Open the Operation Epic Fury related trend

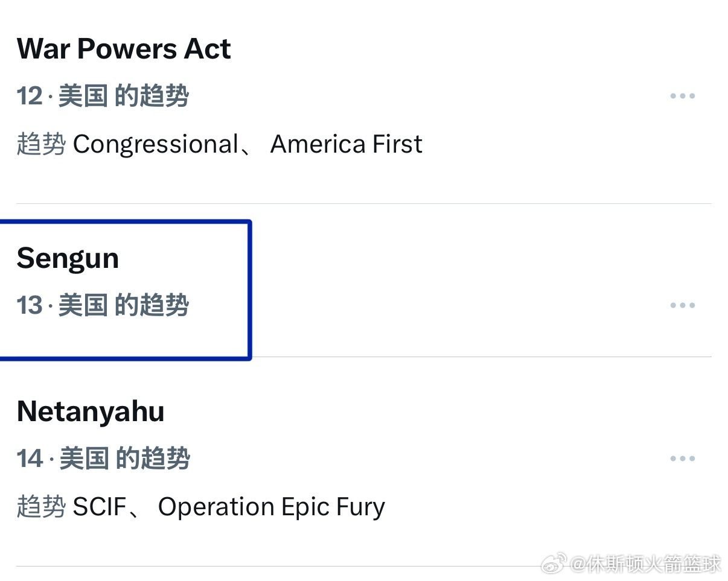click(272, 506)
